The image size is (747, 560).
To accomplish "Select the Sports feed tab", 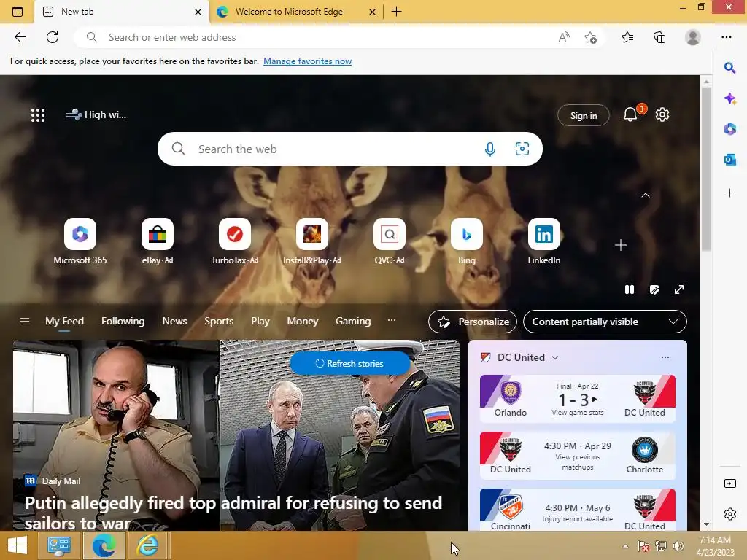I will coord(219,322).
